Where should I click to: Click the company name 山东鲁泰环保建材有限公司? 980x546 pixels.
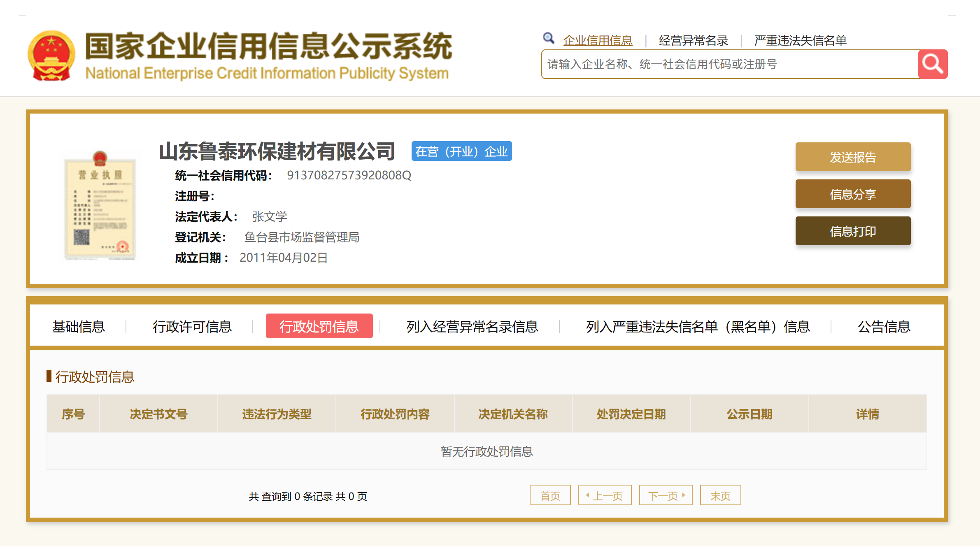click(x=277, y=151)
